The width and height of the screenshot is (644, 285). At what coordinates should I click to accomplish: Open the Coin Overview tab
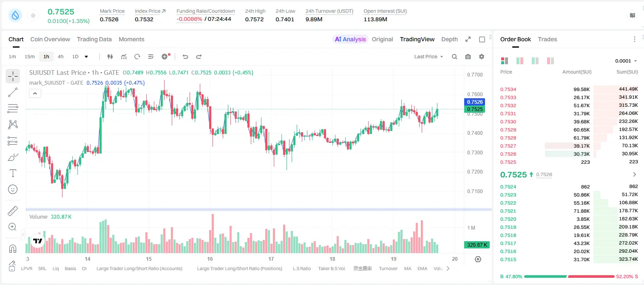50,39
